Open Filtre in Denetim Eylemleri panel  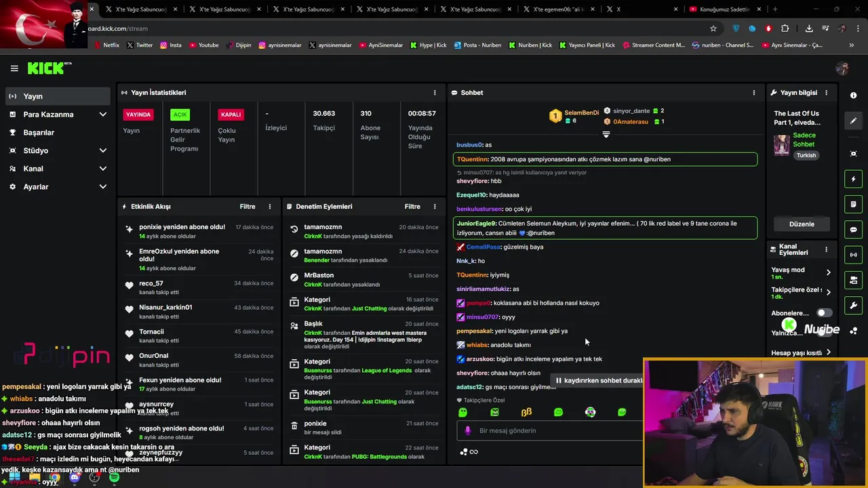(x=412, y=207)
